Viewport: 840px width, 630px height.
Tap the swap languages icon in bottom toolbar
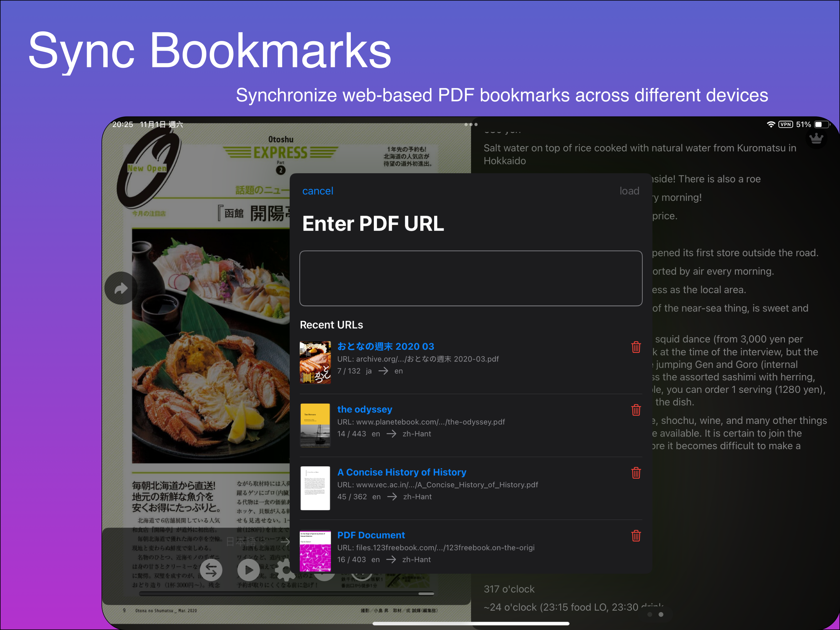click(x=211, y=570)
